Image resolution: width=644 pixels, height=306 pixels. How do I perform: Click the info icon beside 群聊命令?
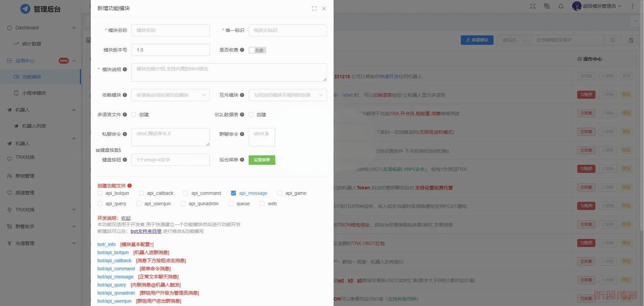[242, 134]
